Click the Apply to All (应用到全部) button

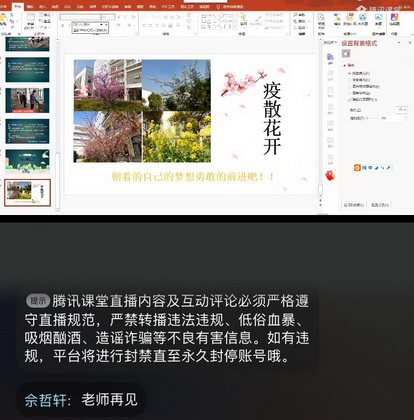354,205
